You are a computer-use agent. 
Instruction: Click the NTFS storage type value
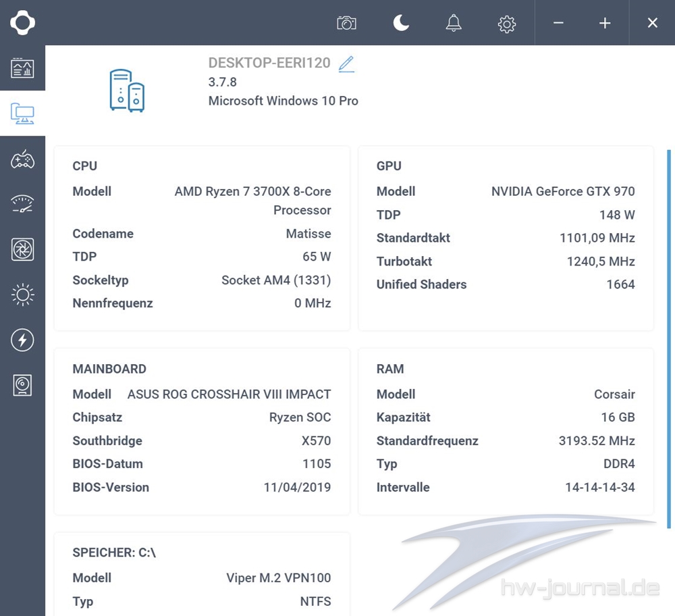[x=315, y=601]
